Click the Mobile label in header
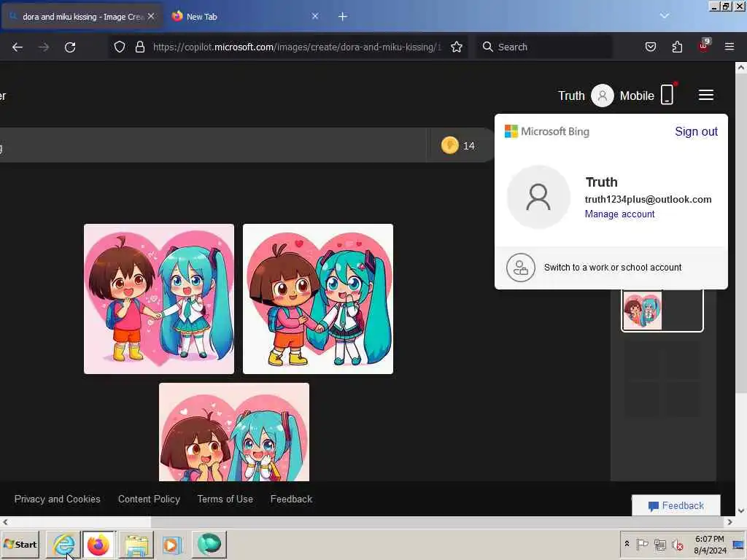The height and width of the screenshot is (560, 747). [x=636, y=96]
